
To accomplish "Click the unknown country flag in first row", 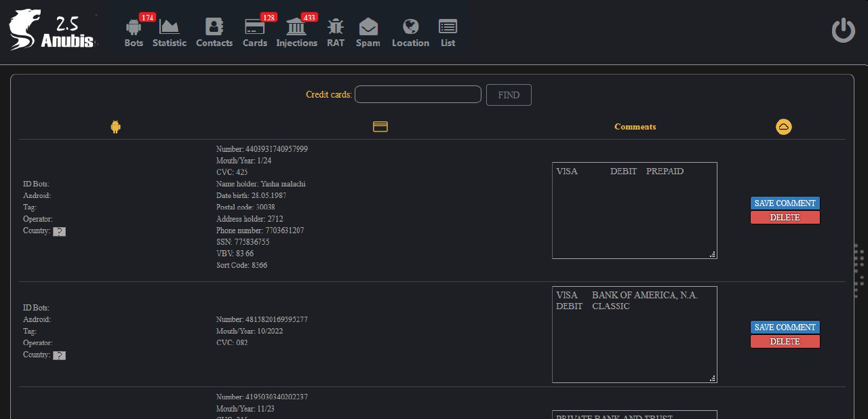I will pyautogui.click(x=60, y=231).
